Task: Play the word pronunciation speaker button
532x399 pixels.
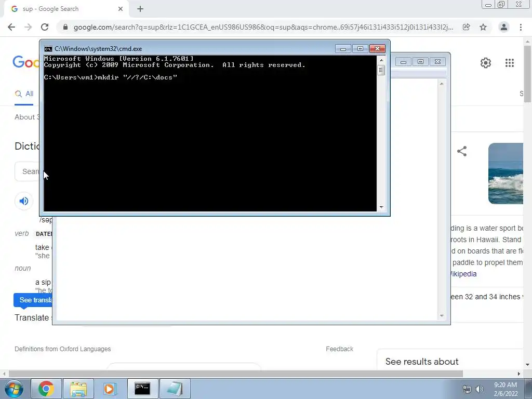Action: tap(24, 201)
